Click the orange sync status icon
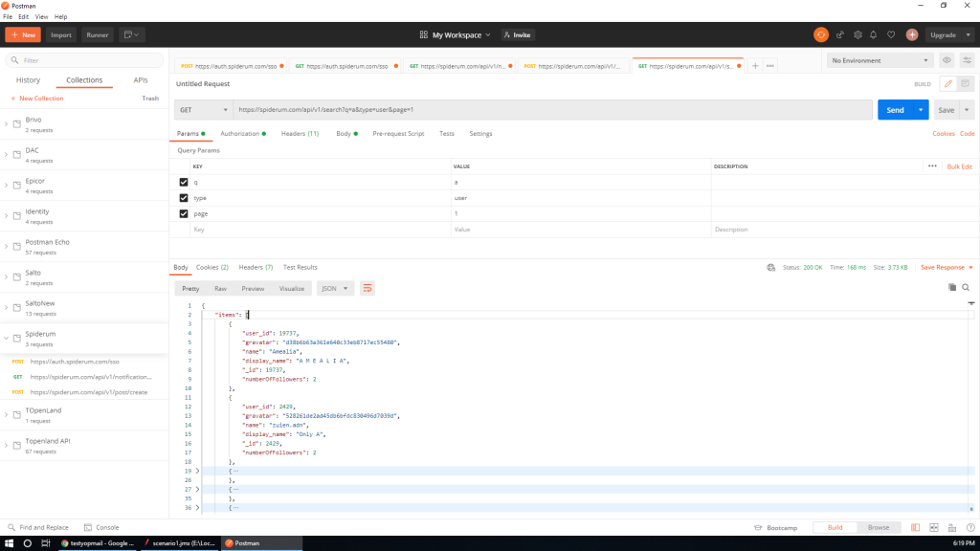Screen dimensions: 980x551 [820, 35]
